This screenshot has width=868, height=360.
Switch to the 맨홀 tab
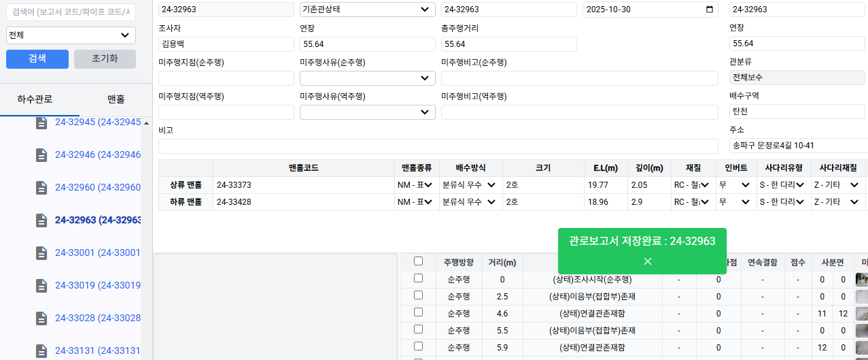click(116, 99)
